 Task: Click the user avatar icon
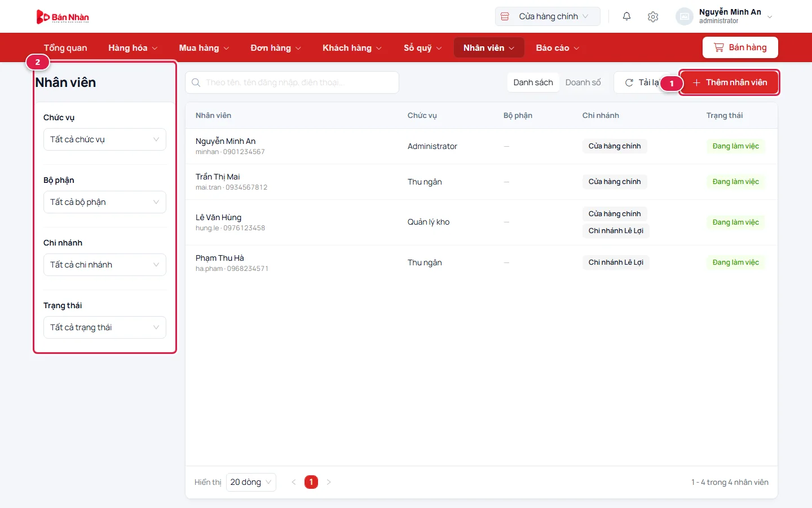click(684, 16)
